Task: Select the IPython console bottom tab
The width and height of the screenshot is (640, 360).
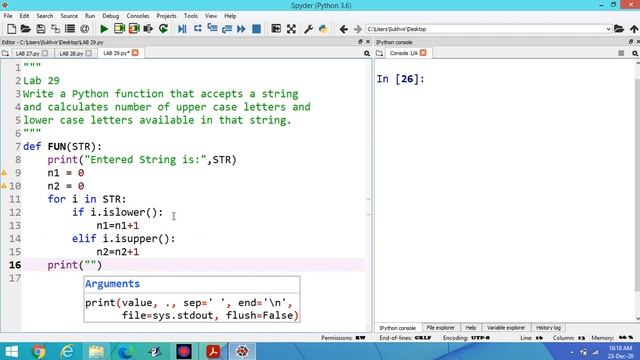Action: click(x=397, y=328)
